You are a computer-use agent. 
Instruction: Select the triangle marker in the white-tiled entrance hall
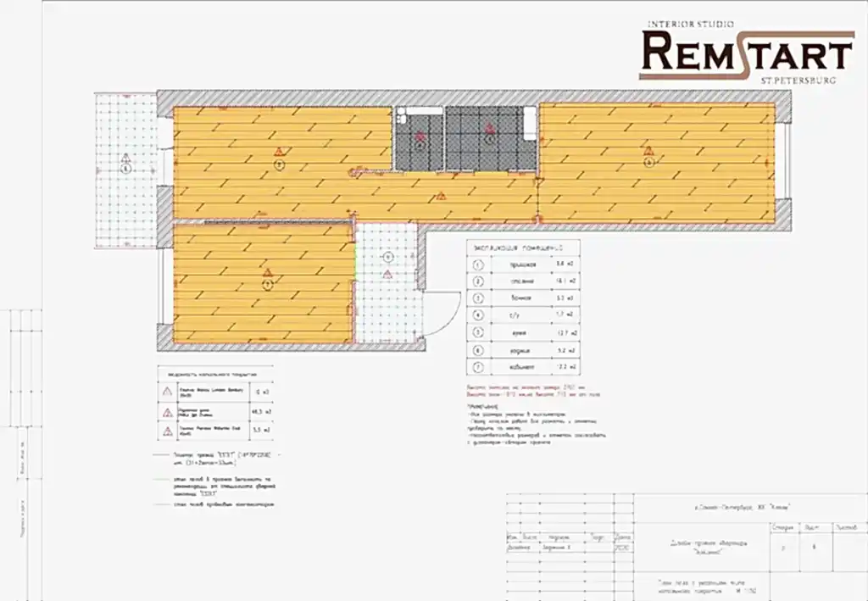click(x=387, y=274)
